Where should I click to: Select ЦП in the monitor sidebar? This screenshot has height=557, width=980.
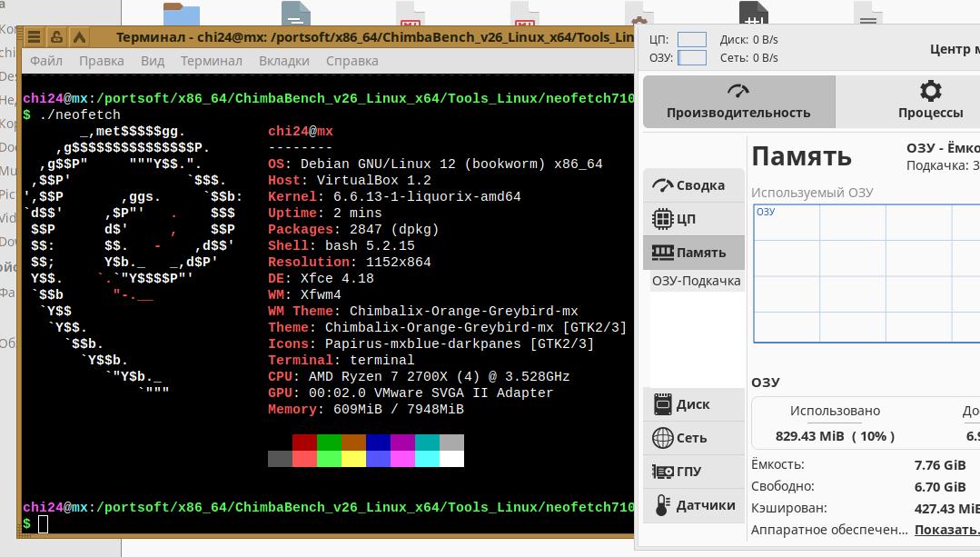694,219
